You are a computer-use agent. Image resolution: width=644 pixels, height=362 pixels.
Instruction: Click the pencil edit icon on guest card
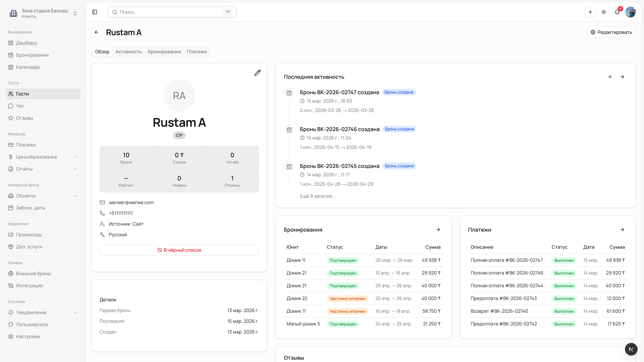[257, 73]
